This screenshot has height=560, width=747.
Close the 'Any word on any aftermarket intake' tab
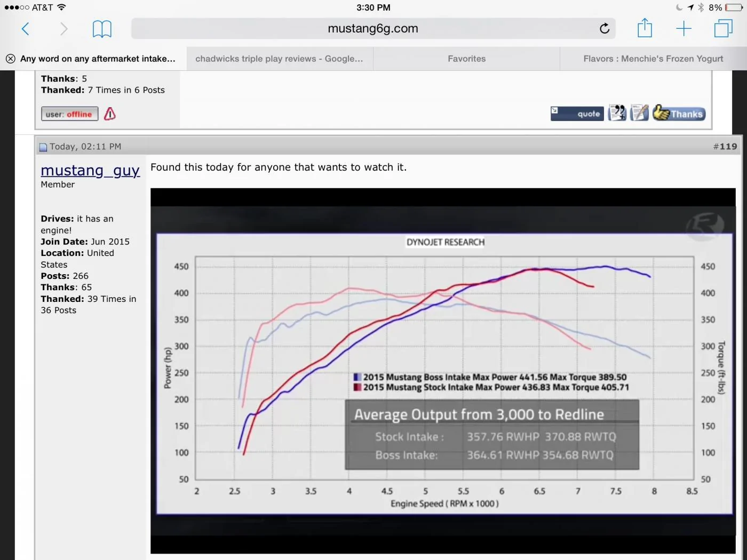[10, 59]
